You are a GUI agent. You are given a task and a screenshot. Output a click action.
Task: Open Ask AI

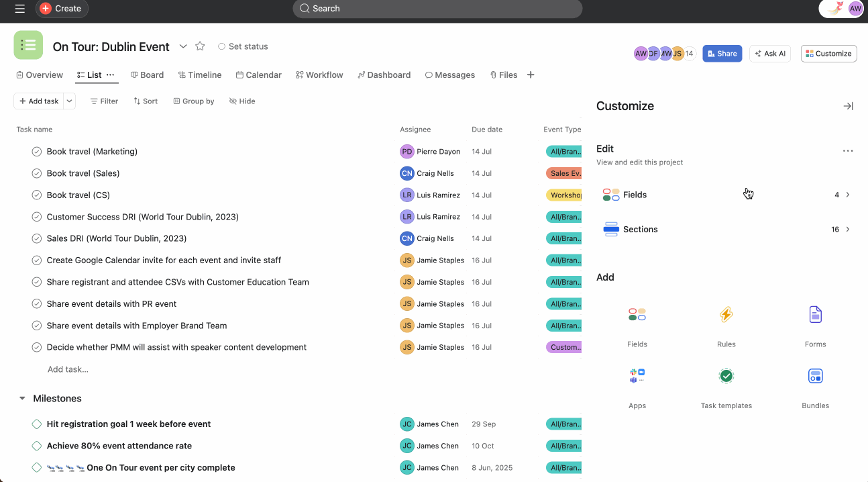click(769, 52)
